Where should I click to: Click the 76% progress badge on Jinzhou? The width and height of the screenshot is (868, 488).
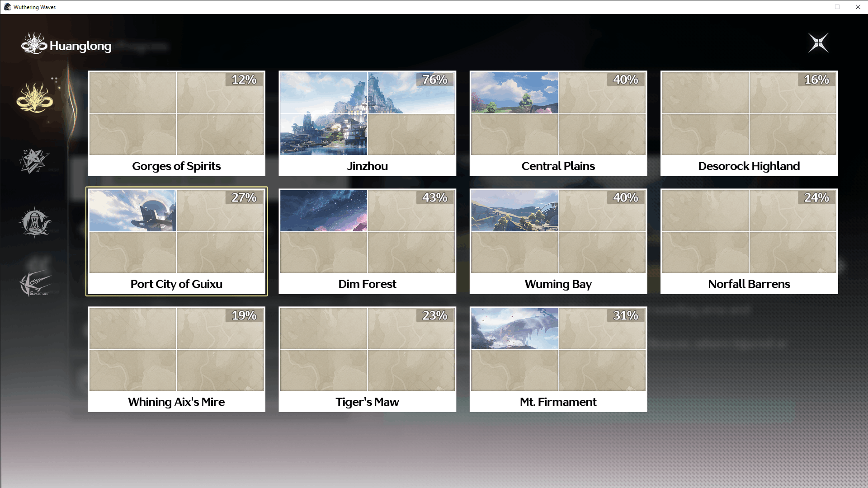coord(435,80)
